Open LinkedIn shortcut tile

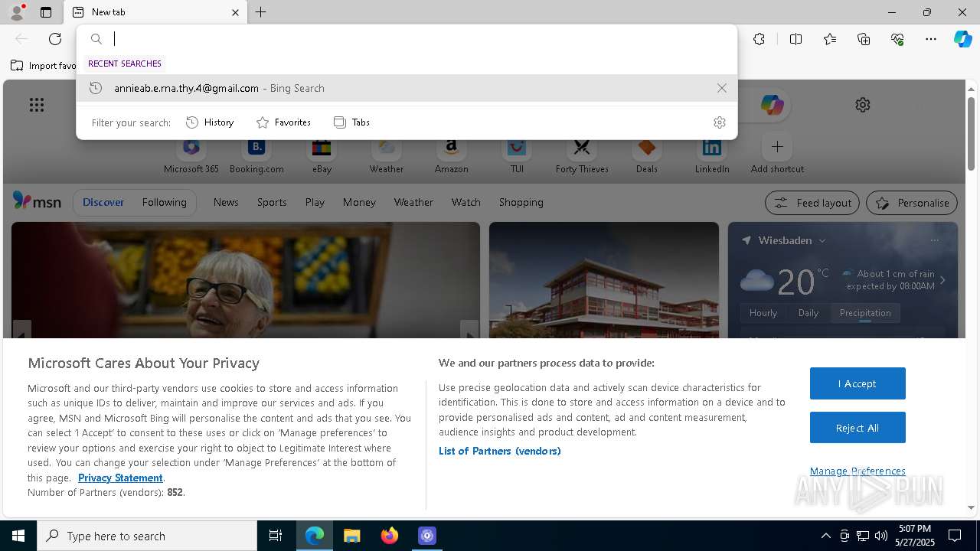click(712, 155)
